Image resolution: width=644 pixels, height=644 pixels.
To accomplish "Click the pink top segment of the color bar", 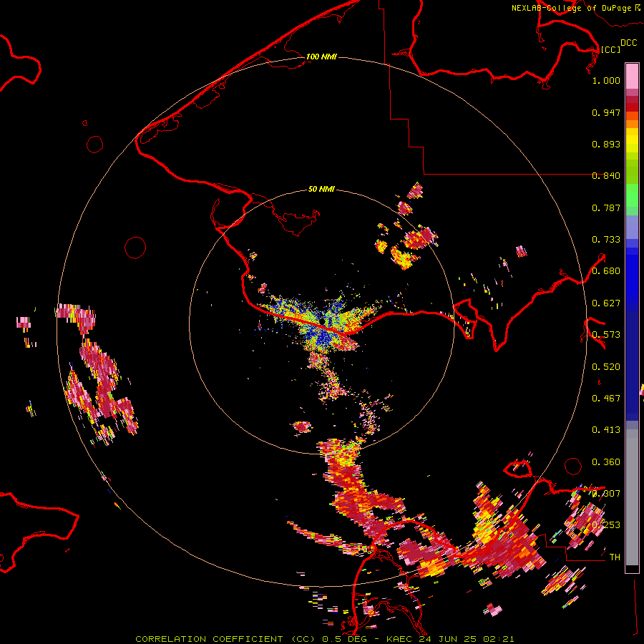I will click(632, 76).
